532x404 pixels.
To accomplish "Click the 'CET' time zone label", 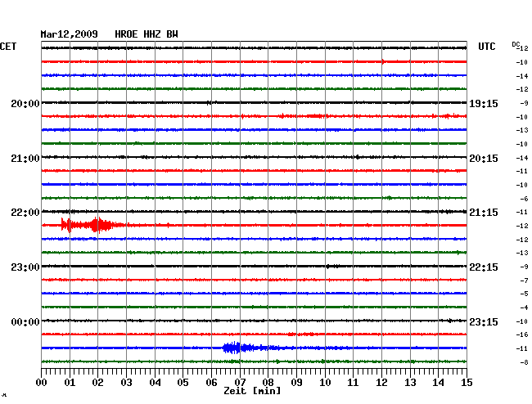I will point(8,47).
